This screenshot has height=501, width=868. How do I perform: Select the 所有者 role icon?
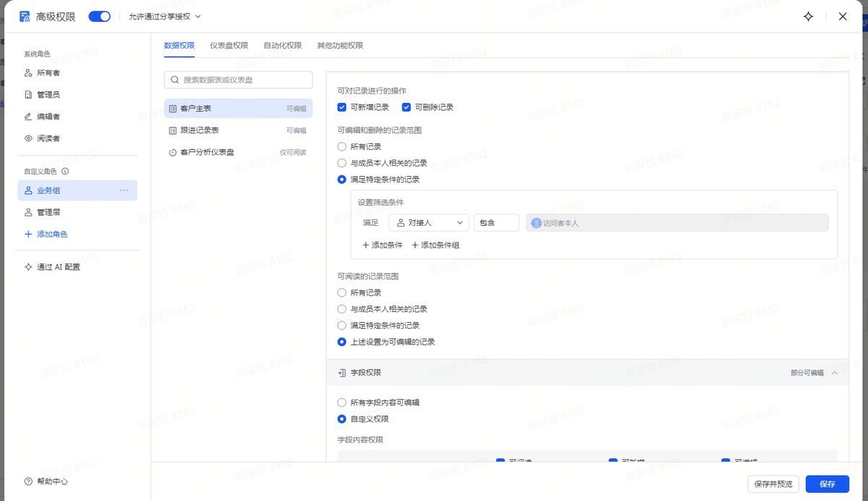click(28, 72)
